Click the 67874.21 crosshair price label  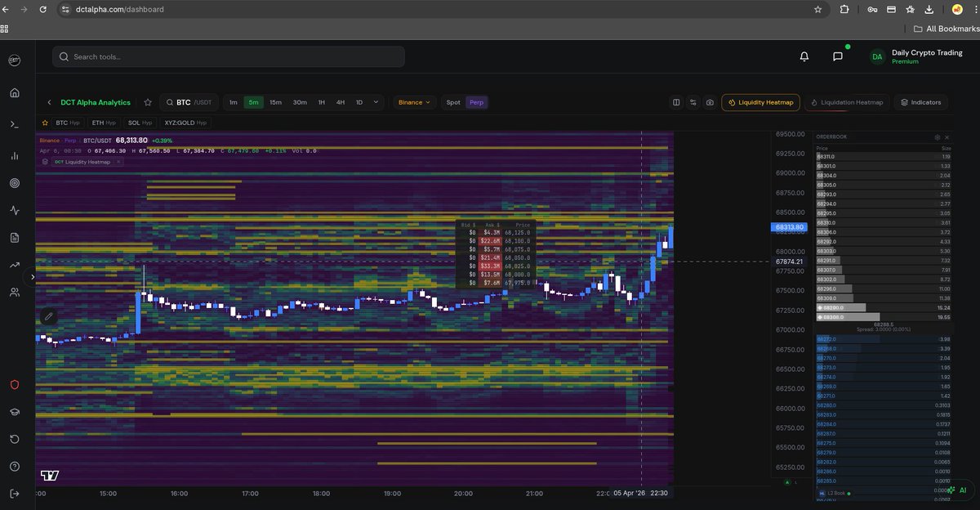788,262
